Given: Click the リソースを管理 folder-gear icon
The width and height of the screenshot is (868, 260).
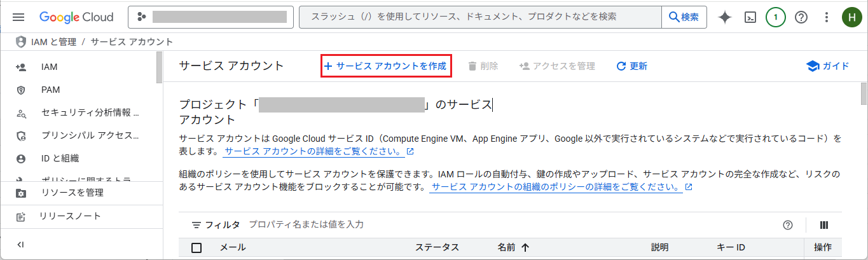Looking at the screenshot, I should pos(21,193).
